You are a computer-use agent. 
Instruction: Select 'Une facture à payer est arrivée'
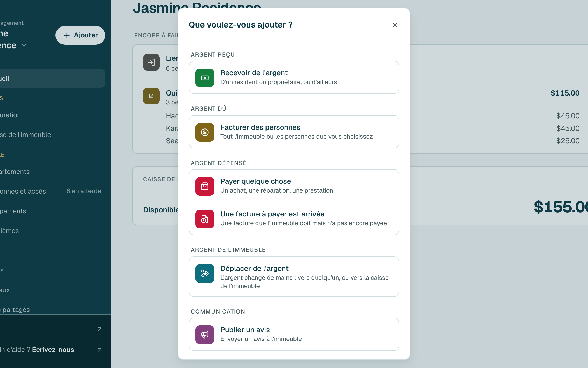[294, 219]
